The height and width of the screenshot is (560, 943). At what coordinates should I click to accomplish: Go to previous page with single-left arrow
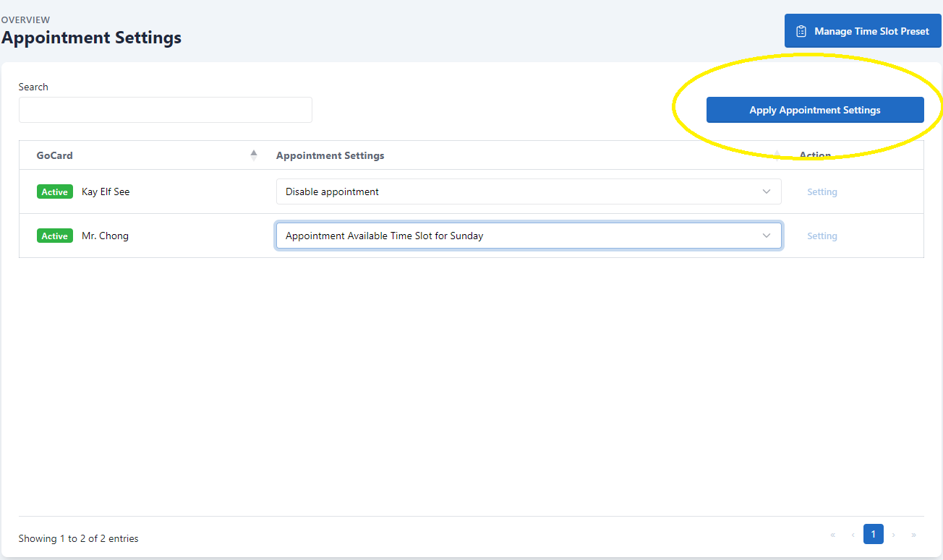(x=853, y=535)
